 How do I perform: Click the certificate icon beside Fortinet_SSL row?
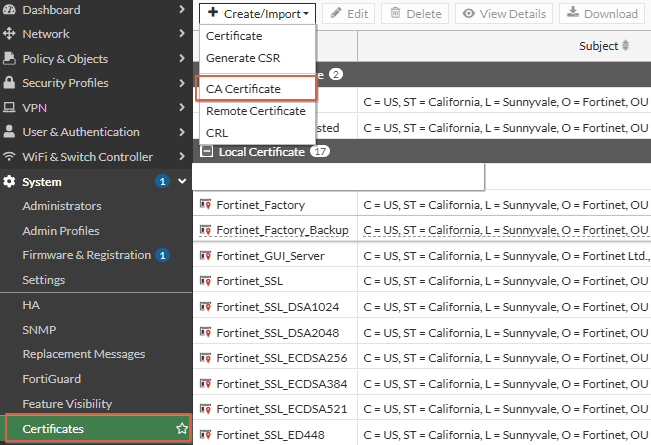click(x=206, y=281)
